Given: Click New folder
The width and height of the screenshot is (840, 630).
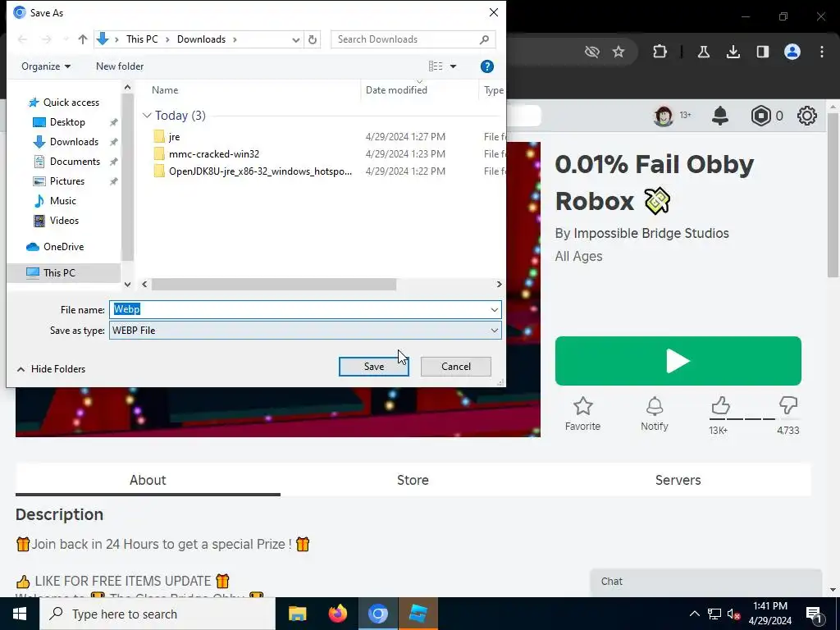Looking at the screenshot, I should (x=120, y=66).
